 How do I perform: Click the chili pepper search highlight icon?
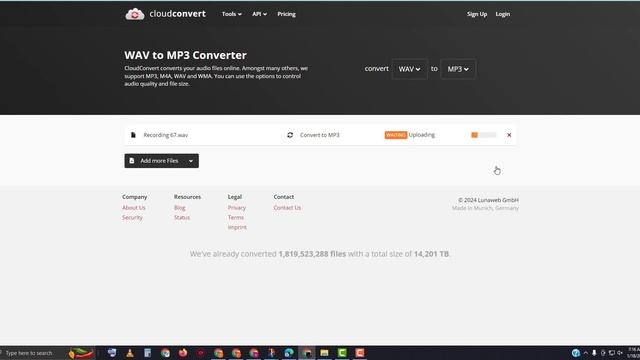point(81,353)
